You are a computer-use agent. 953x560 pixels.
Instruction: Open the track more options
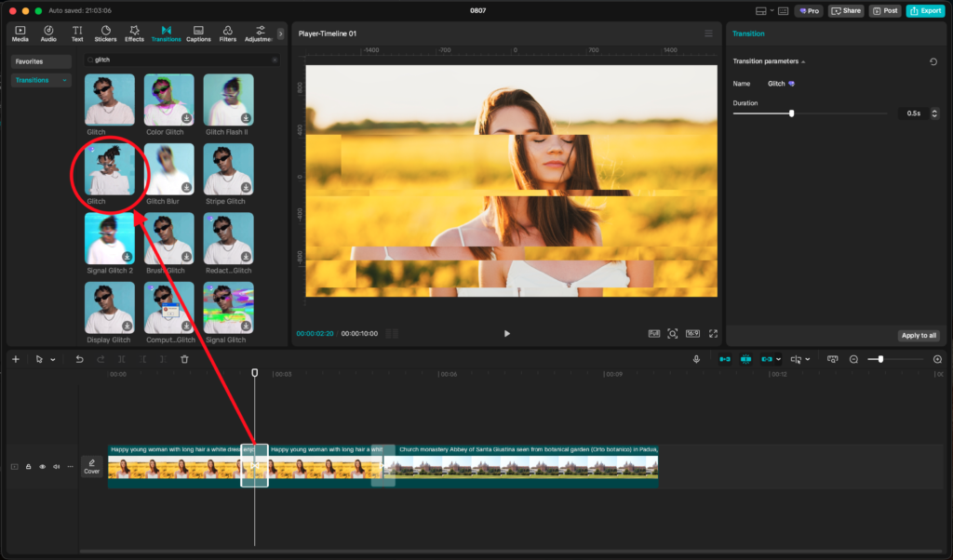pyautogui.click(x=71, y=466)
